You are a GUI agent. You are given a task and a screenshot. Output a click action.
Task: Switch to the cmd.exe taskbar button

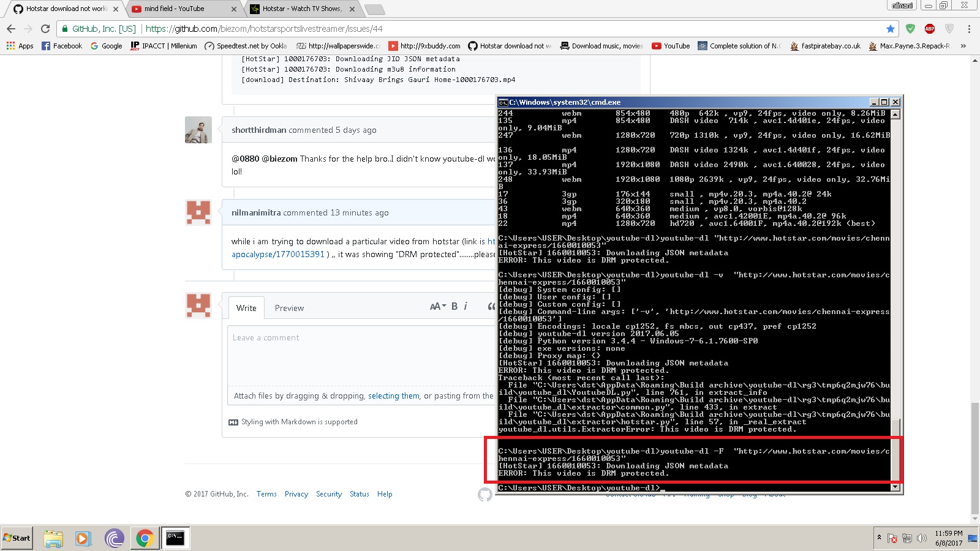coord(175,538)
